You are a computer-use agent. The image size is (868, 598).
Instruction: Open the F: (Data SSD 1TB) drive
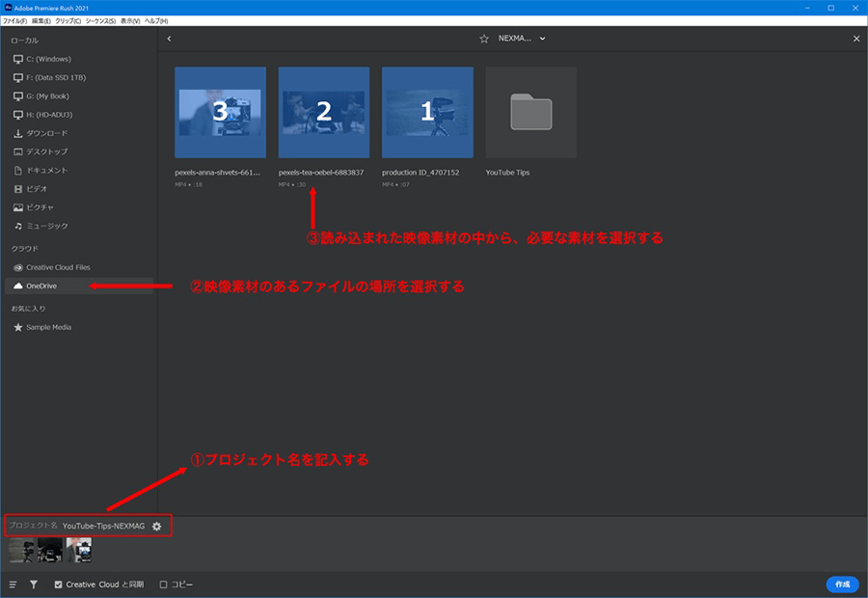tap(50, 77)
